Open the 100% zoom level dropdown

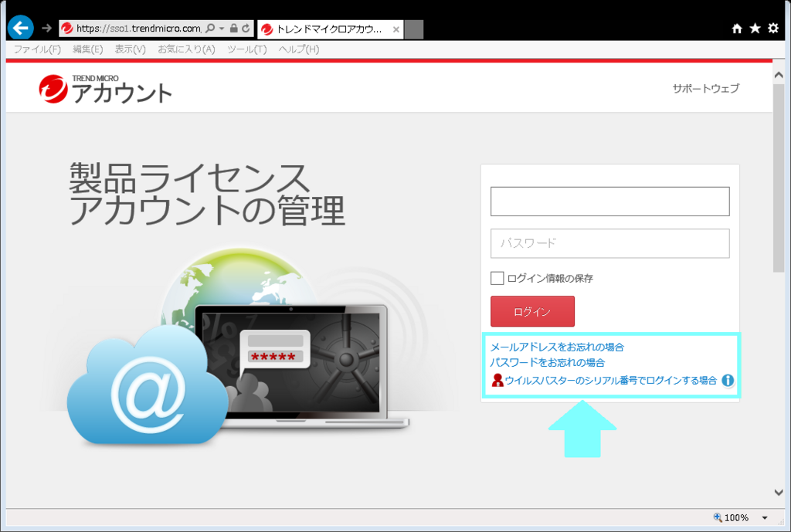pyautogui.click(x=765, y=518)
